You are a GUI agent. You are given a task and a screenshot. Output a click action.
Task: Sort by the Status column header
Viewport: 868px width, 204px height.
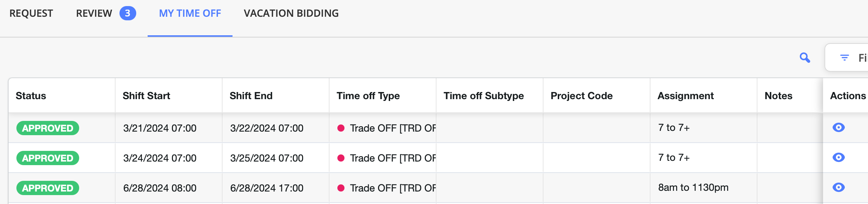point(31,96)
